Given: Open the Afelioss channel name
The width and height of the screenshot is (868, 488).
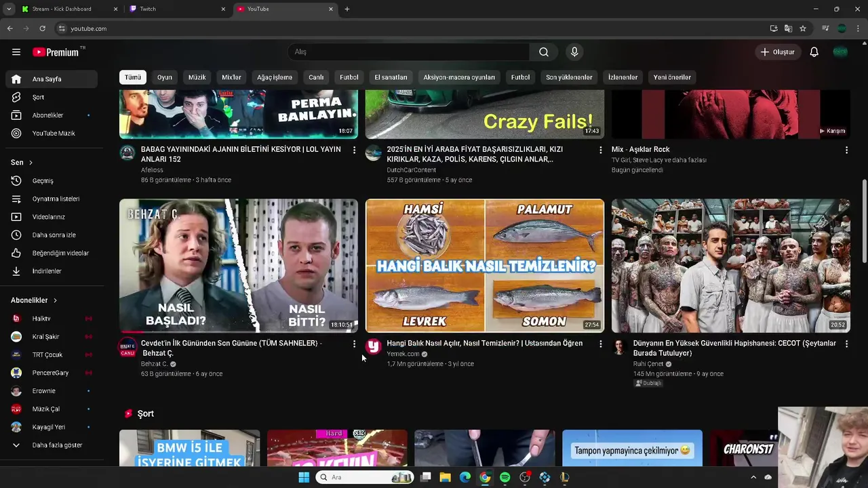Looking at the screenshot, I should (152, 170).
